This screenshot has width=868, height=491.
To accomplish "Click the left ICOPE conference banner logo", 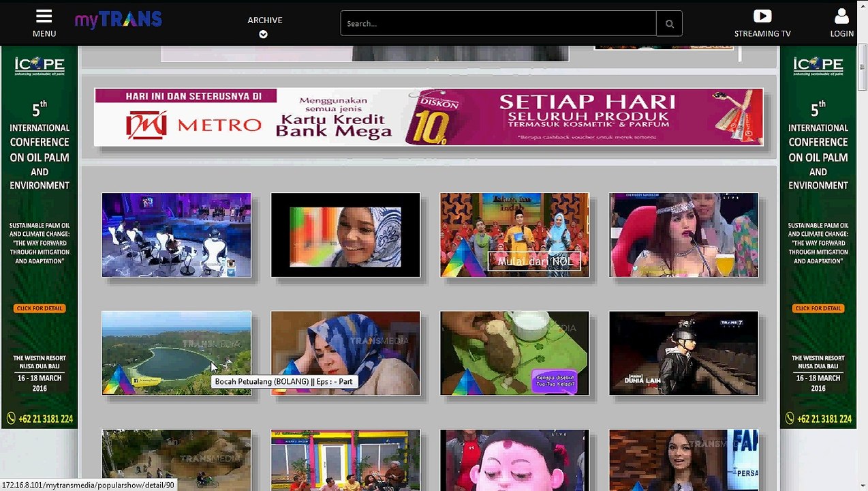I will [x=40, y=66].
